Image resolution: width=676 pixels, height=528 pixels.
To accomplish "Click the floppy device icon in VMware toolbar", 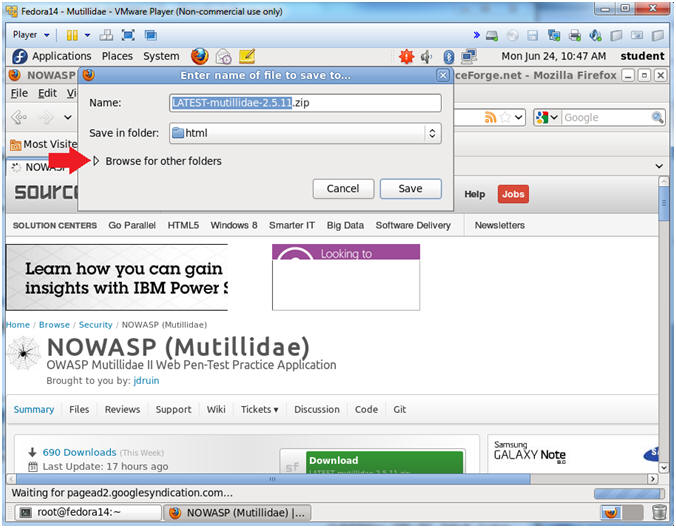I will [x=533, y=35].
